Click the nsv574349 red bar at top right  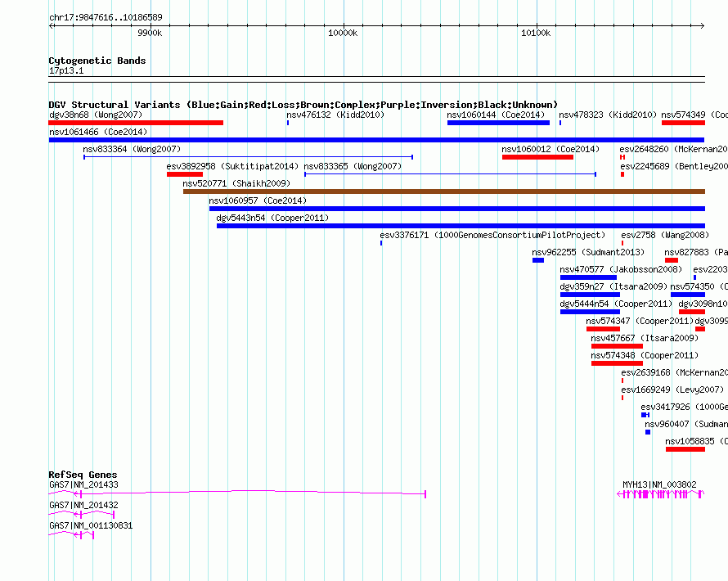(684, 123)
